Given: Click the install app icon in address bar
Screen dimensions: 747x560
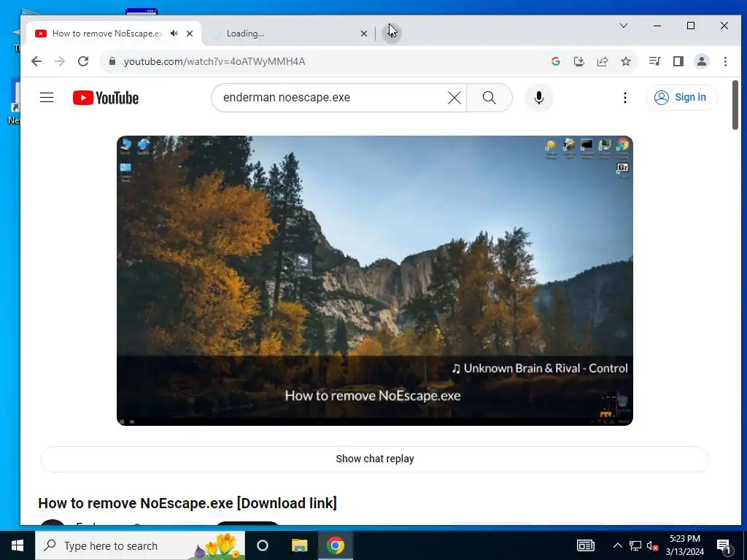Looking at the screenshot, I should pyautogui.click(x=578, y=61).
